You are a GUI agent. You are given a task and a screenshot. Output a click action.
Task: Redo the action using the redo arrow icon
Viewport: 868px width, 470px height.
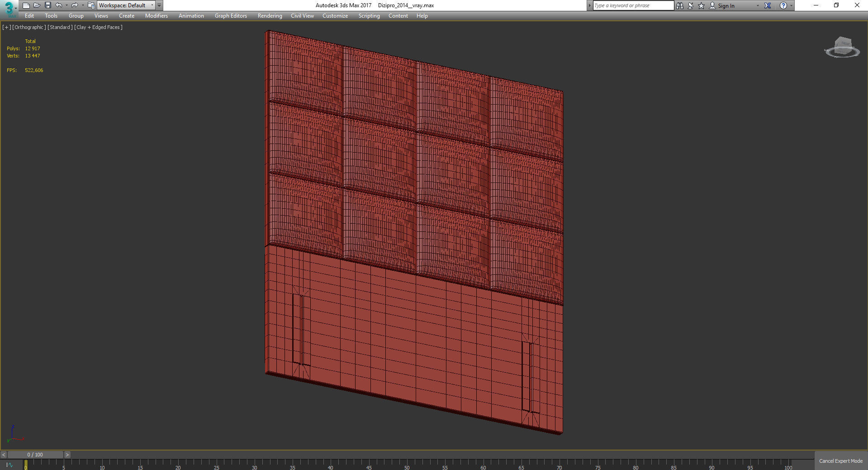pyautogui.click(x=75, y=5)
